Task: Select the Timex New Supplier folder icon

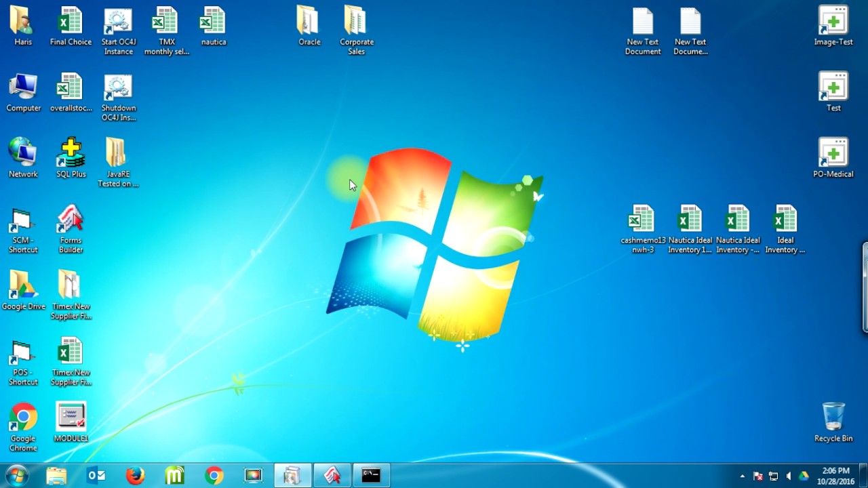Action: click(x=71, y=295)
